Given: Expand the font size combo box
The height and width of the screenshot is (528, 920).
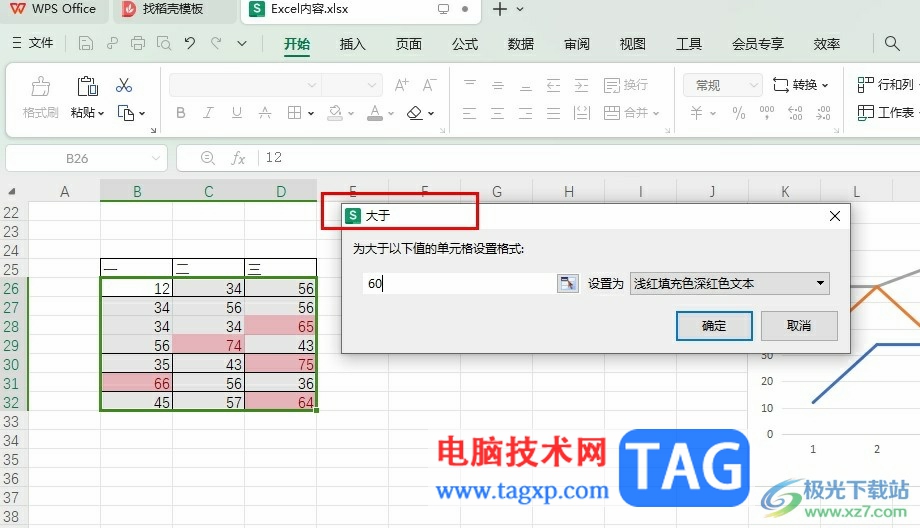Looking at the screenshot, I should (371, 86).
